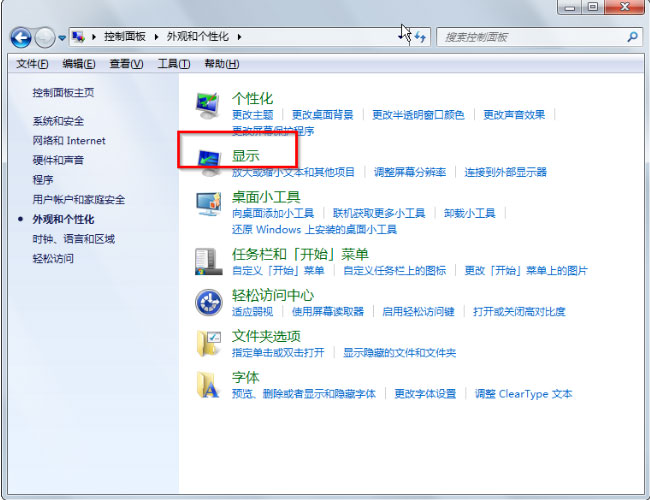Click 更改「开始」菜单上的图片 link
This screenshot has width=650, height=500.
[x=526, y=271]
